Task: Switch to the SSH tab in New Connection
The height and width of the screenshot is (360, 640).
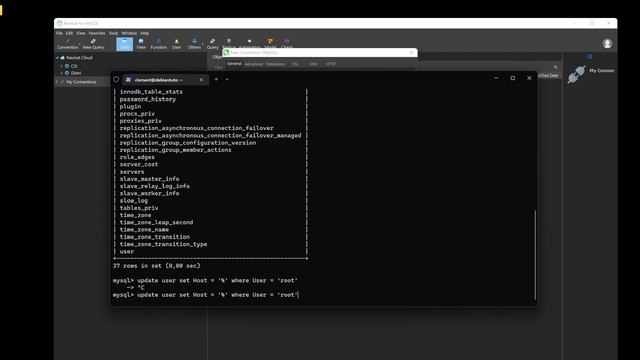Action: [313, 64]
